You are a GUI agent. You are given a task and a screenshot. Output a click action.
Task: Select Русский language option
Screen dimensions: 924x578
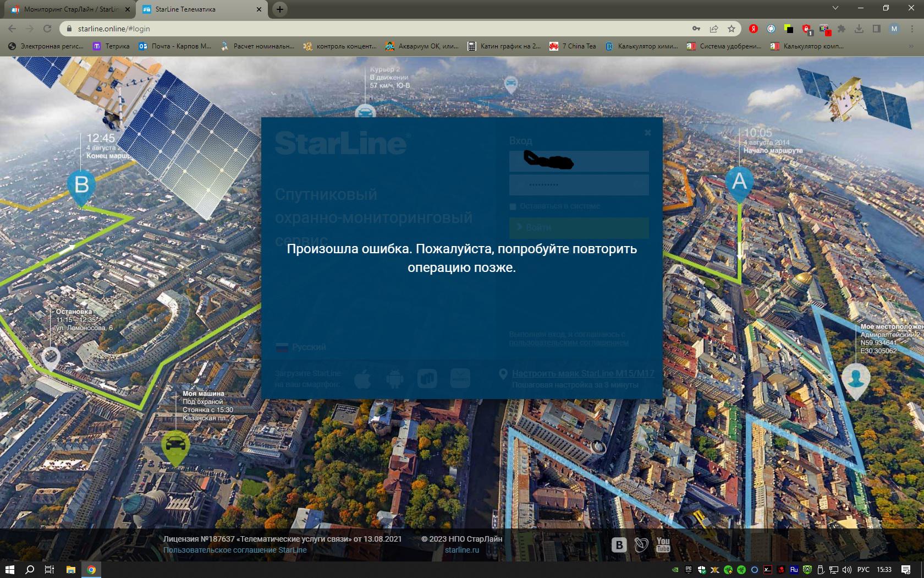click(301, 347)
